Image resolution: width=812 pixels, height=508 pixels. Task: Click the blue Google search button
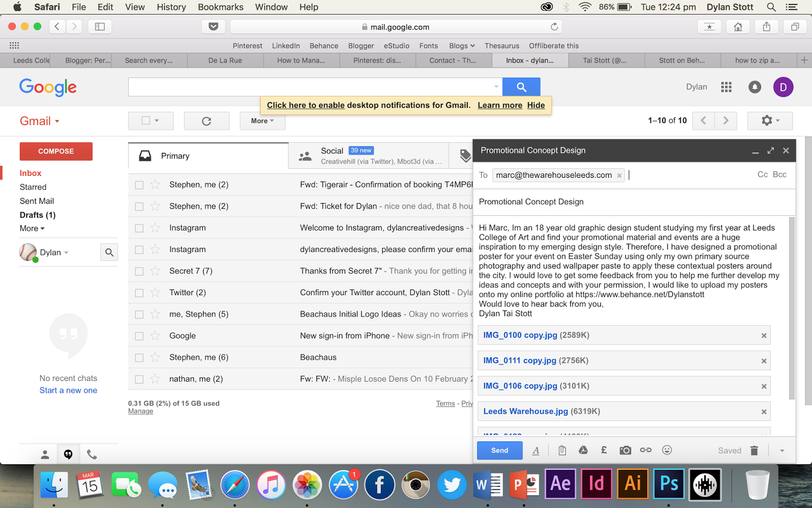(521, 87)
